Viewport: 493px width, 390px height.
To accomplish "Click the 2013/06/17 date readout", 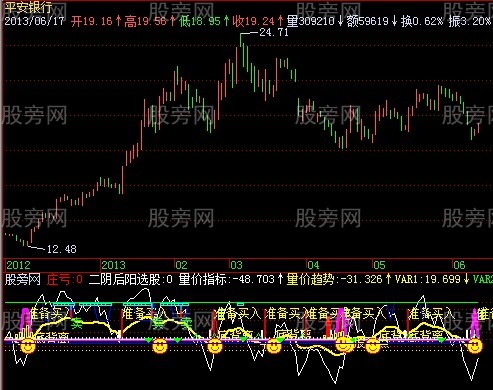I will pyautogui.click(x=34, y=21).
